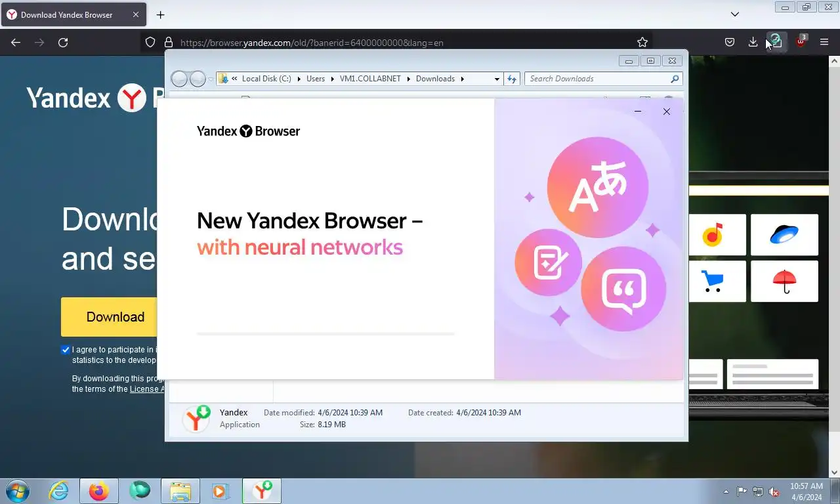Close the Yandex Browser installer window

(667, 112)
